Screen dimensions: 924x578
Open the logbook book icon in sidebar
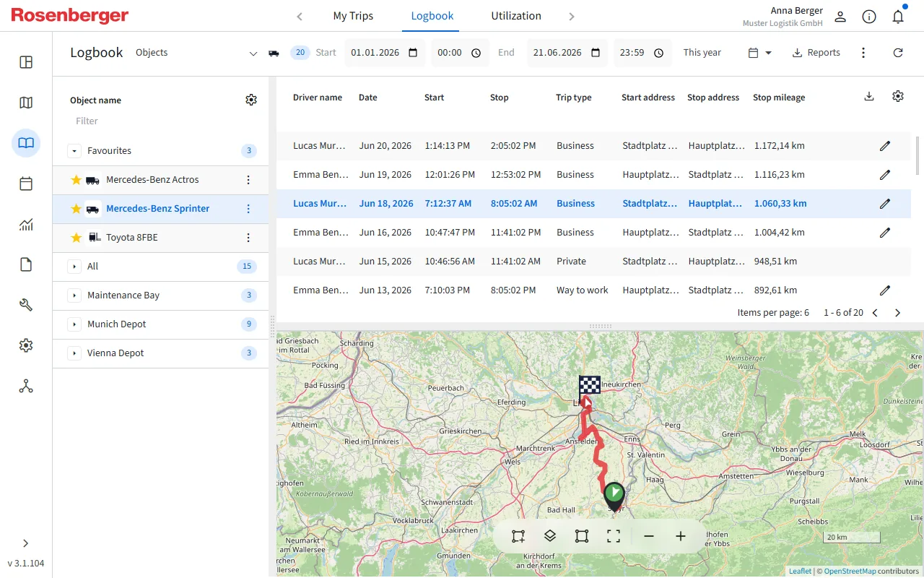[x=26, y=143]
